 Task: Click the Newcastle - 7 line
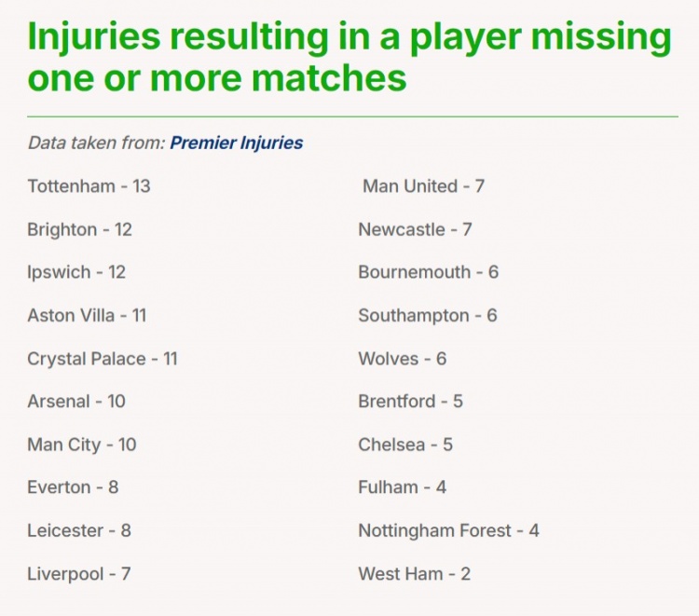tap(415, 229)
